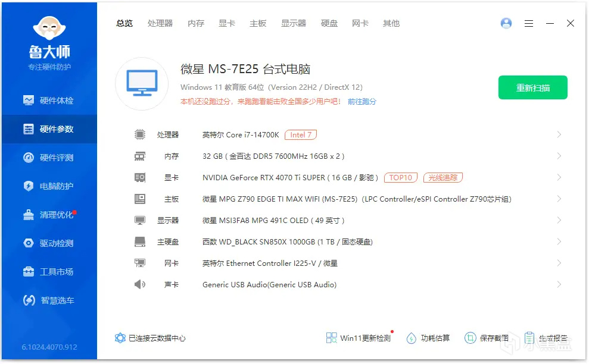Click 金百达 DDR5 7600MHz memory text
Screen dimensions: 589x364
point(273,156)
